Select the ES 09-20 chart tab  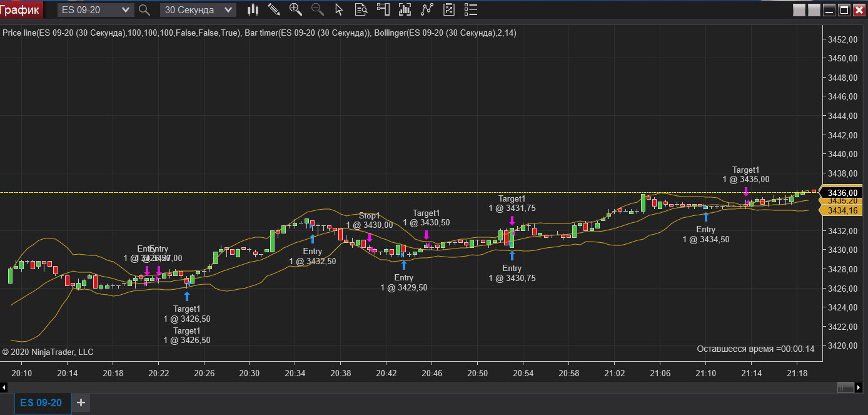[41, 402]
